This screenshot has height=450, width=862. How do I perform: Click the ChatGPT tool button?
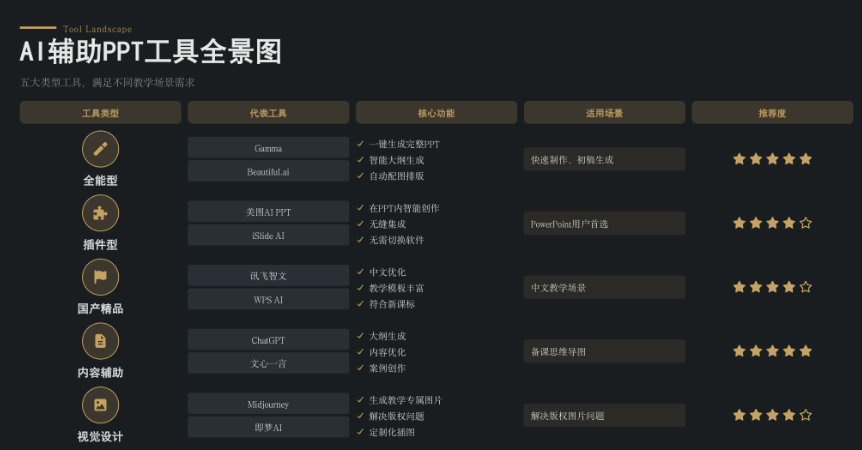click(268, 340)
